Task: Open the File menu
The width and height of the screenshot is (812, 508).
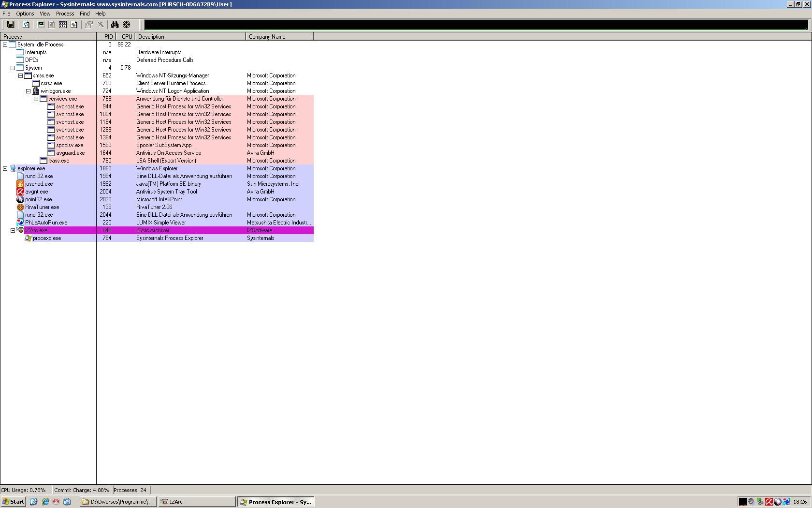Action: coord(6,14)
